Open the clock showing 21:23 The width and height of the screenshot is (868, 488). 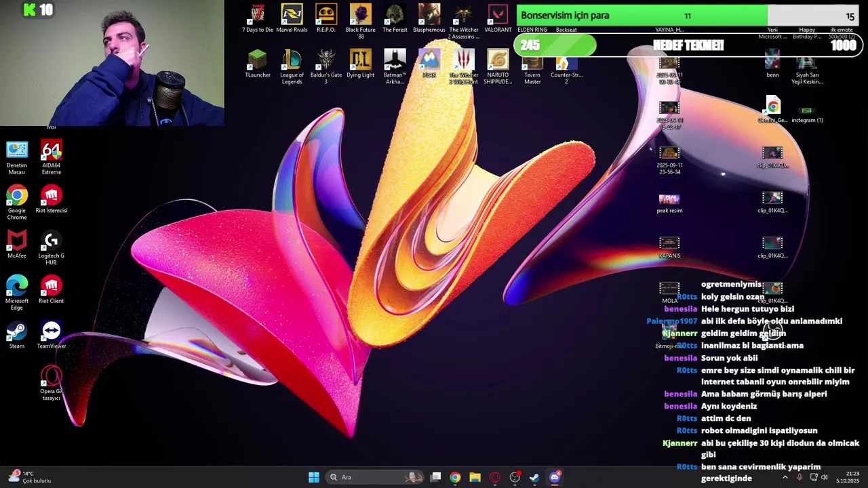coord(848,477)
